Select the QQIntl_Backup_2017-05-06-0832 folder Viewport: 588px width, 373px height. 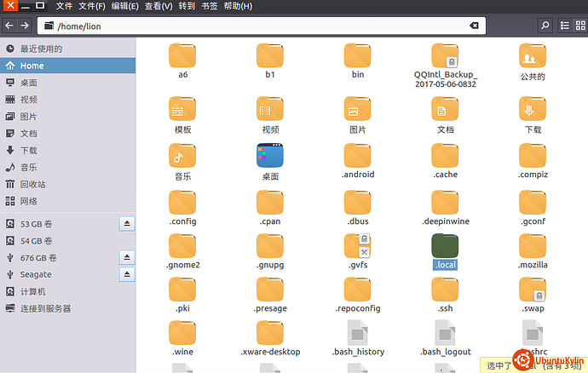pyautogui.click(x=445, y=66)
